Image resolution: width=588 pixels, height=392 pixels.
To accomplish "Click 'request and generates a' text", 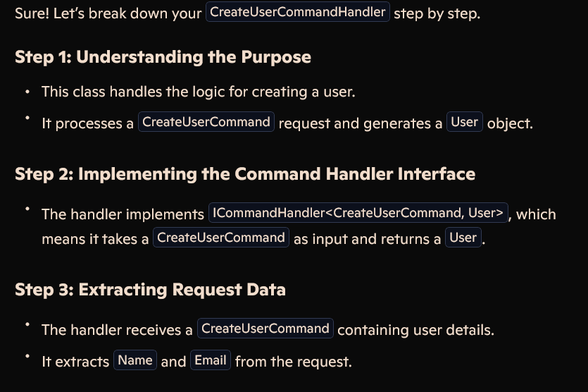I will [361, 123].
